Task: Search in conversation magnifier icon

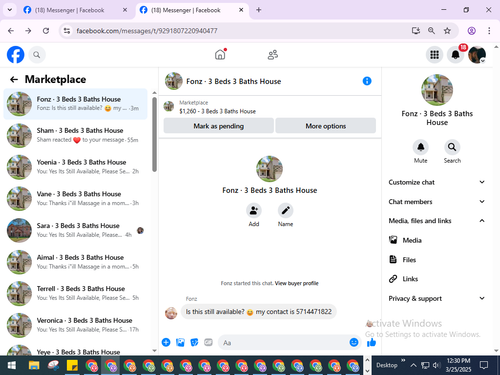Action: [452, 147]
